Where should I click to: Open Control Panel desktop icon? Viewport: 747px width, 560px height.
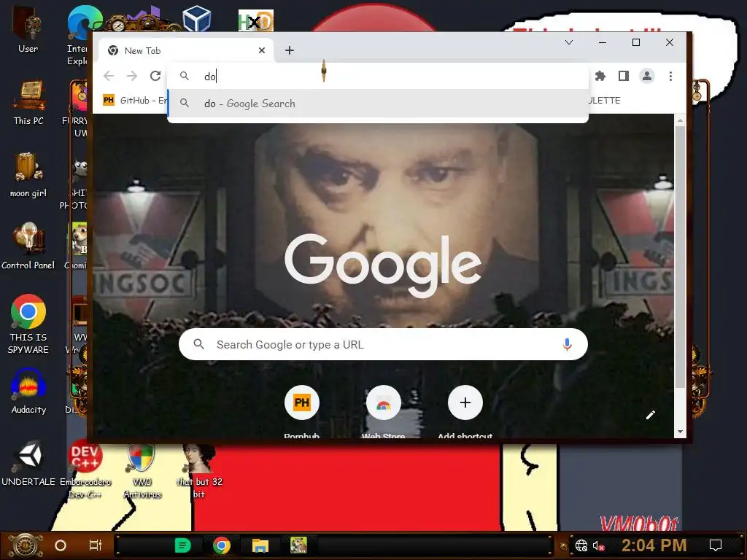pos(28,246)
